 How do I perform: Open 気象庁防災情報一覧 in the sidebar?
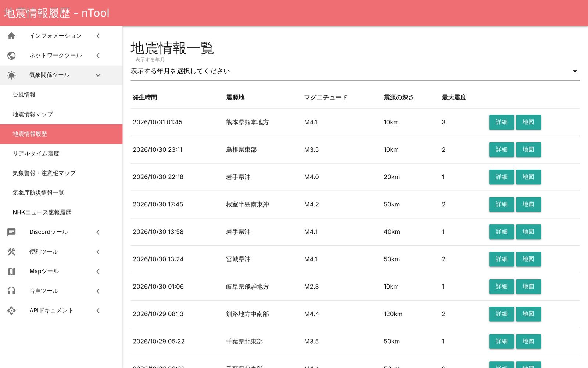61,193
